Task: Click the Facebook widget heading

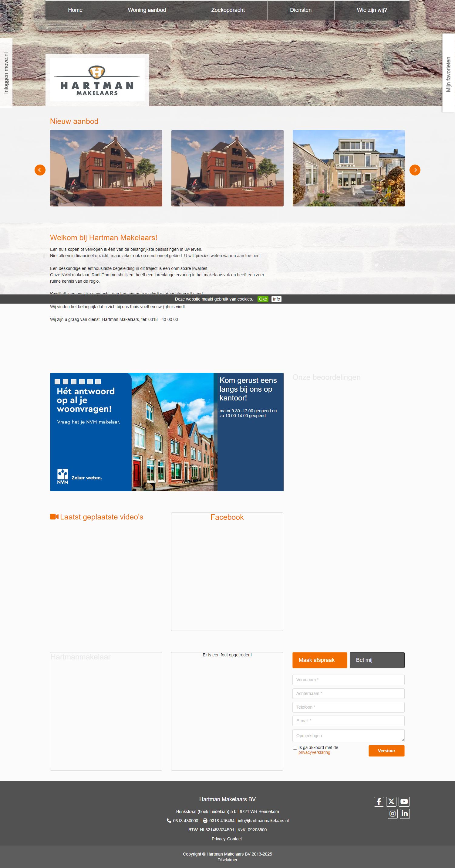Action: [x=227, y=517]
